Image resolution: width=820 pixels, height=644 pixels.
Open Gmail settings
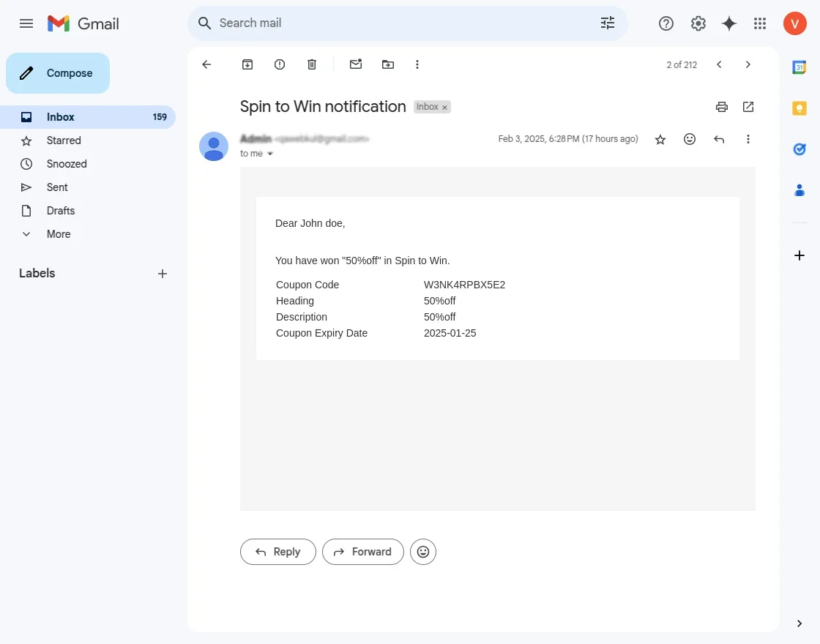point(698,23)
